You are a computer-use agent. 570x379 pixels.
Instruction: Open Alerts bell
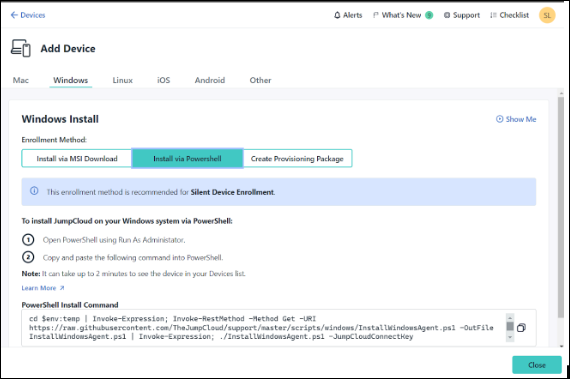point(348,15)
